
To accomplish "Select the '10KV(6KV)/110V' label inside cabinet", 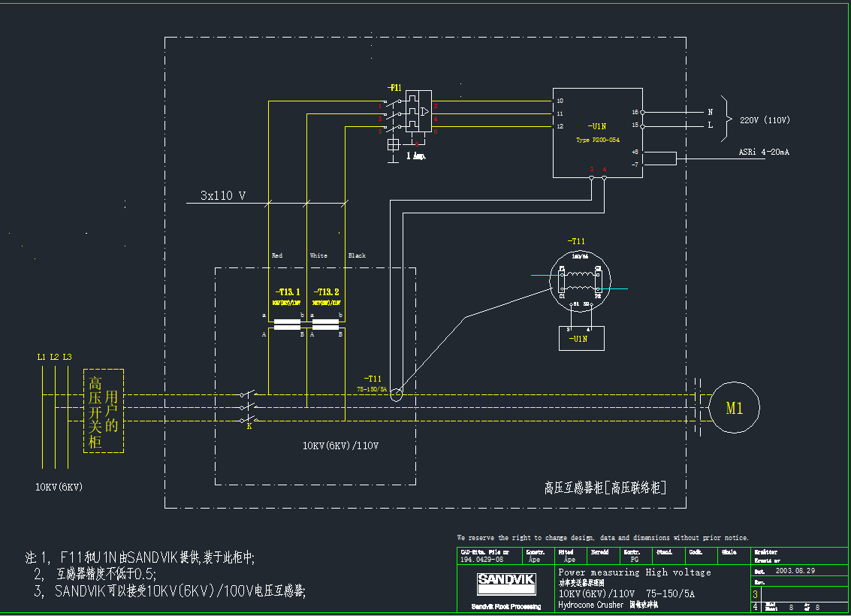I will (x=340, y=445).
